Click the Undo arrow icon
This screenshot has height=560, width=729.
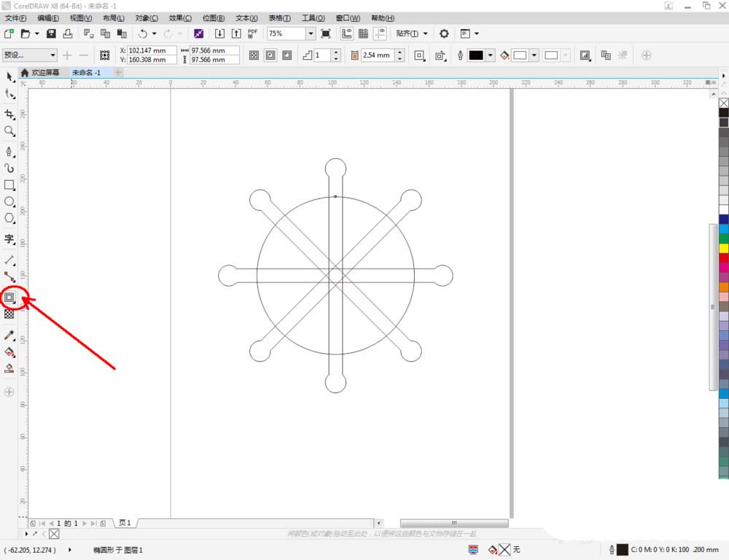tap(143, 34)
